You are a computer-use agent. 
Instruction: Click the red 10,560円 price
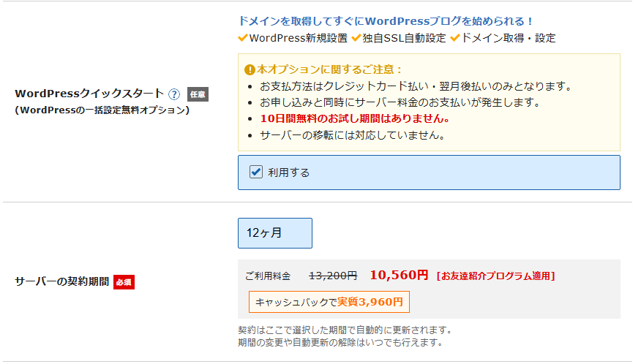pyautogui.click(x=399, y=275)
